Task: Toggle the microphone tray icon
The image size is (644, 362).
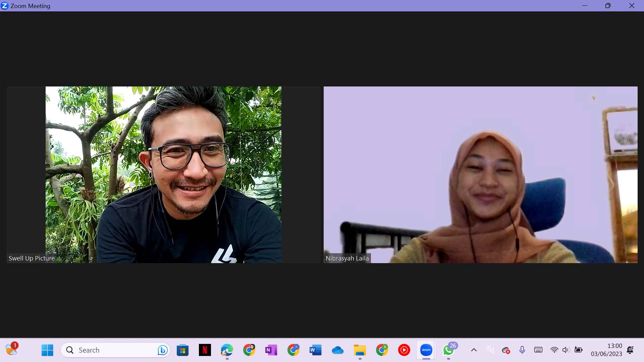Action: click(522, 350)
